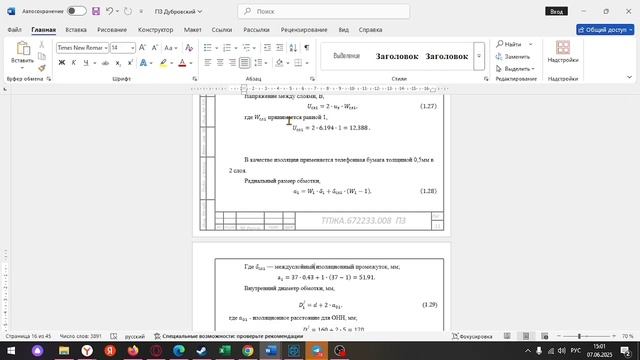
Task: Toggle Italic (К) formatting
Action: tap(73, 63)
